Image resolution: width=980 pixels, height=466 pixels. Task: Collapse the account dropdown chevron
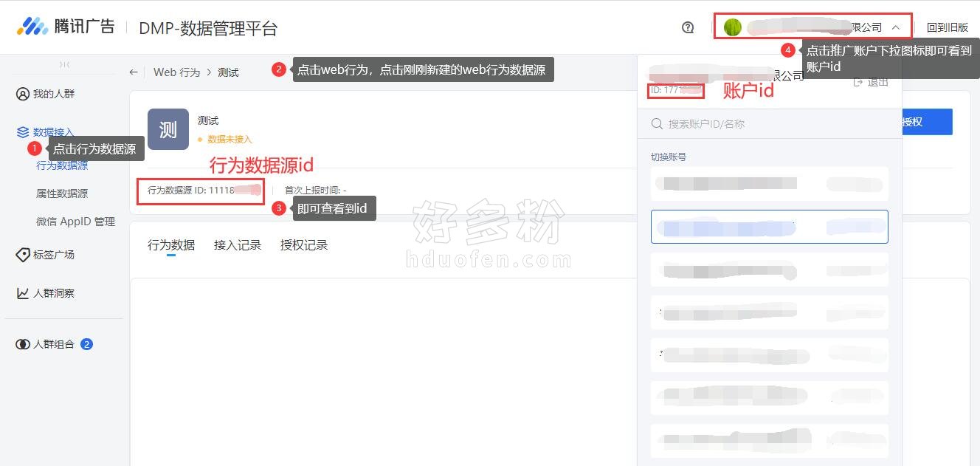pos(896,27)
